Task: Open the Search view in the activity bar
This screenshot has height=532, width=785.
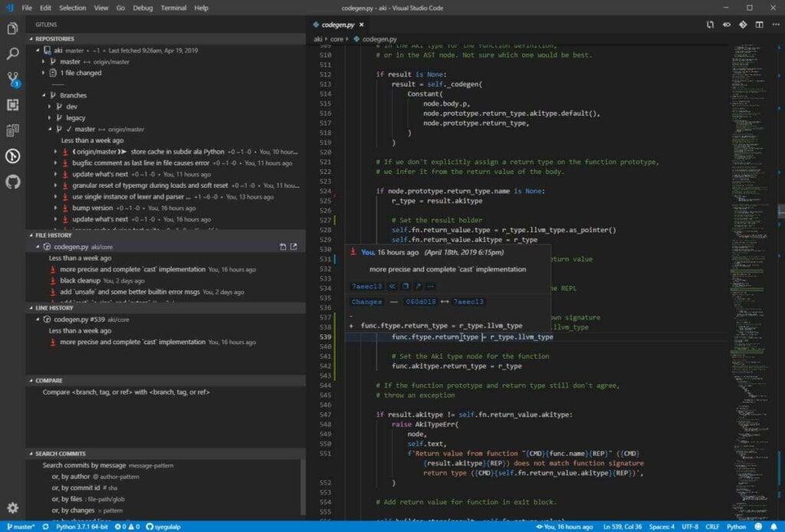Action: 11,54
